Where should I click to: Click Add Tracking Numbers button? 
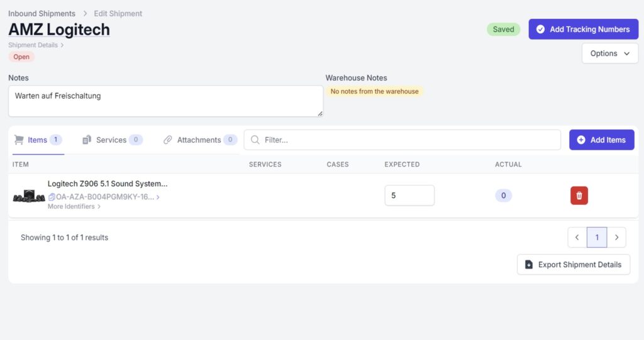pyautogui.click(x=583, y=29)
